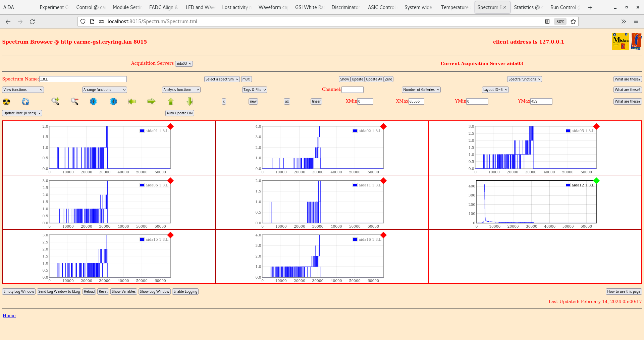Expand the Arrange functions dropdown
The width and height of the screenshot is (644, 340).
pyautogui.click(x=104, y=90)
